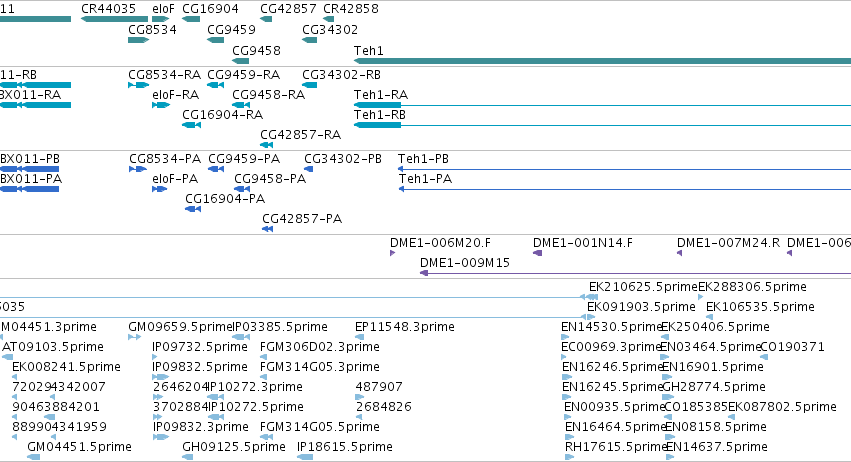Select transcript CG42857-RA
851x462 pixels.
301,135
